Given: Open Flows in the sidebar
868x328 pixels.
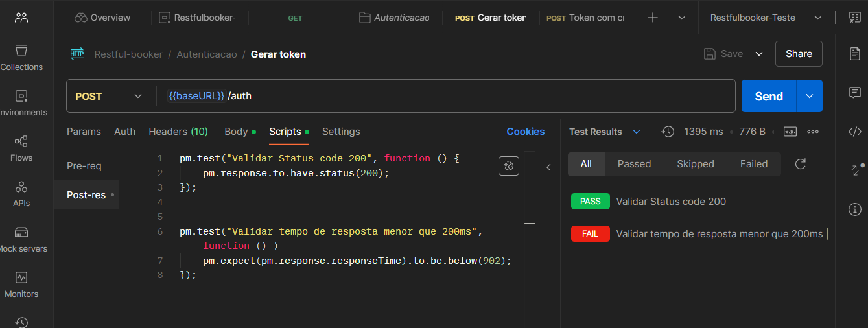Looking at the screenshot, I should click(21, 148).
